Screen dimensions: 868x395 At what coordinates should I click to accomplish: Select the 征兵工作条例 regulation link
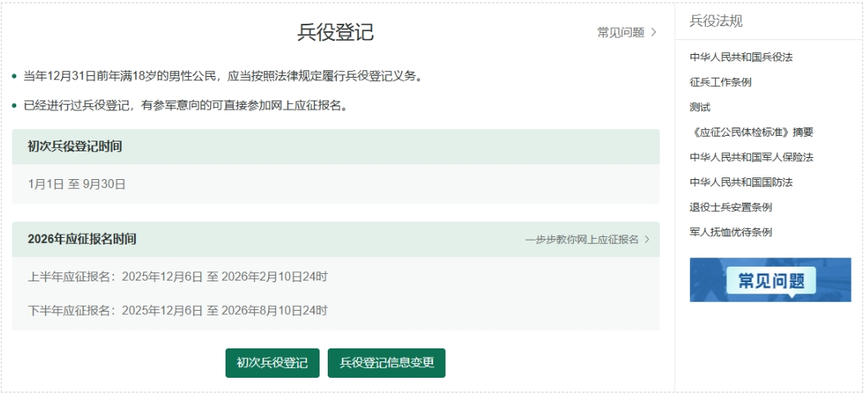pyautogui.click(x=720, y=82)
